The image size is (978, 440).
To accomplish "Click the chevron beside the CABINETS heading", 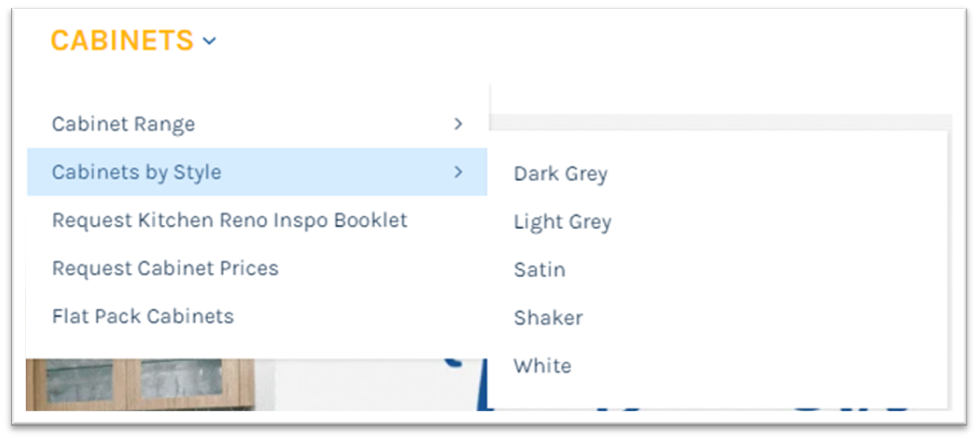I will point(209,41).
